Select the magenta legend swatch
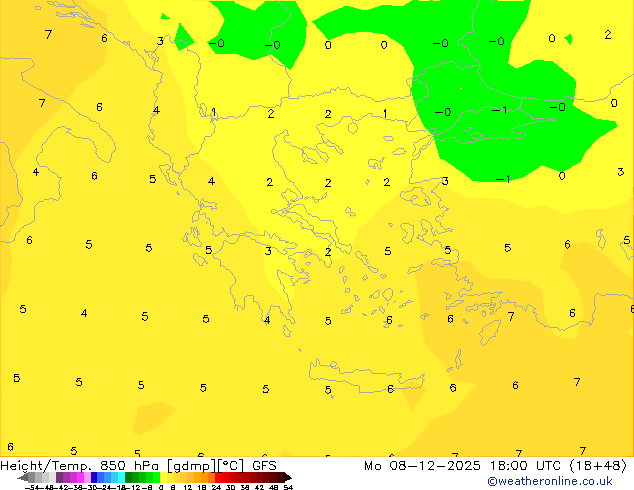The width and height of the screenshot is (634, 490). (80, 477)
